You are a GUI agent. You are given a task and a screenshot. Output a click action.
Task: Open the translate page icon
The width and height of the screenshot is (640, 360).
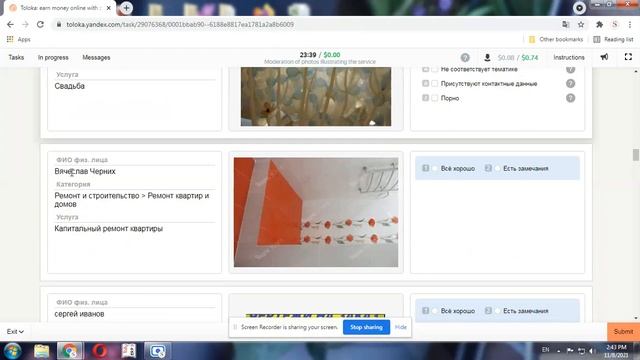[566, 24]
